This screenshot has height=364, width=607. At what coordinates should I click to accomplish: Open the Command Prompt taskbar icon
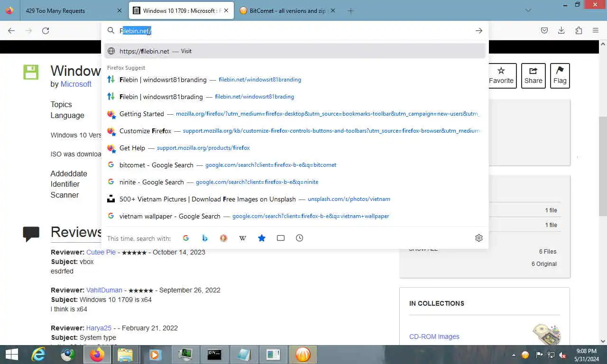click(214, 355)
